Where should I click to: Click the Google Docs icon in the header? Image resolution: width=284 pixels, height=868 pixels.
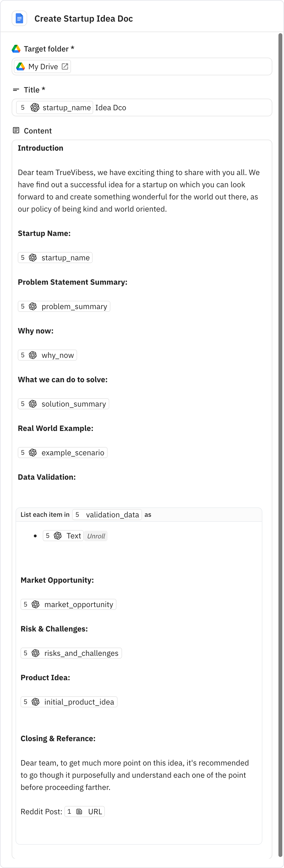click(19, 18)
